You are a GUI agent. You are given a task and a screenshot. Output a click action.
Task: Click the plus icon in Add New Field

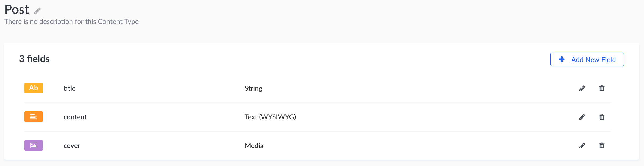[x=561, y=59]
